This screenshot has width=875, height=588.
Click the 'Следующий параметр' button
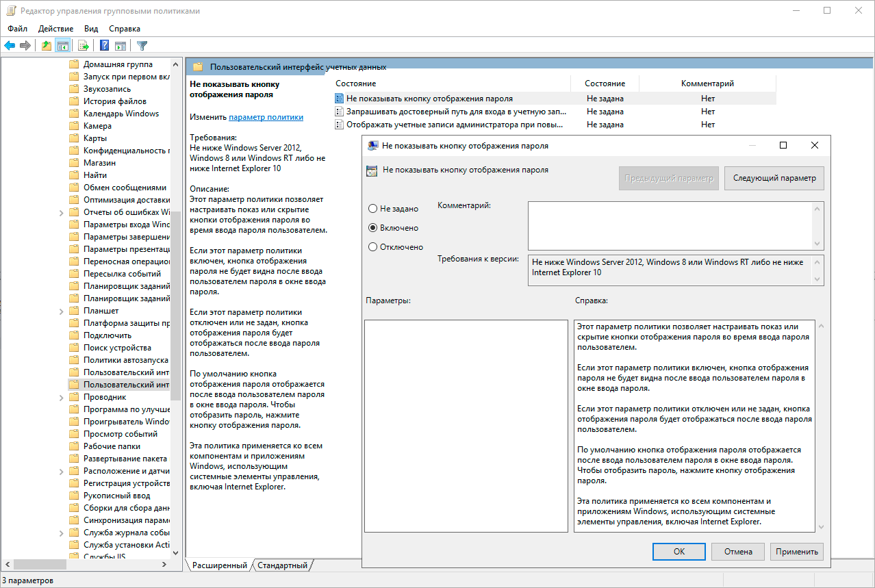click(774, 178)
